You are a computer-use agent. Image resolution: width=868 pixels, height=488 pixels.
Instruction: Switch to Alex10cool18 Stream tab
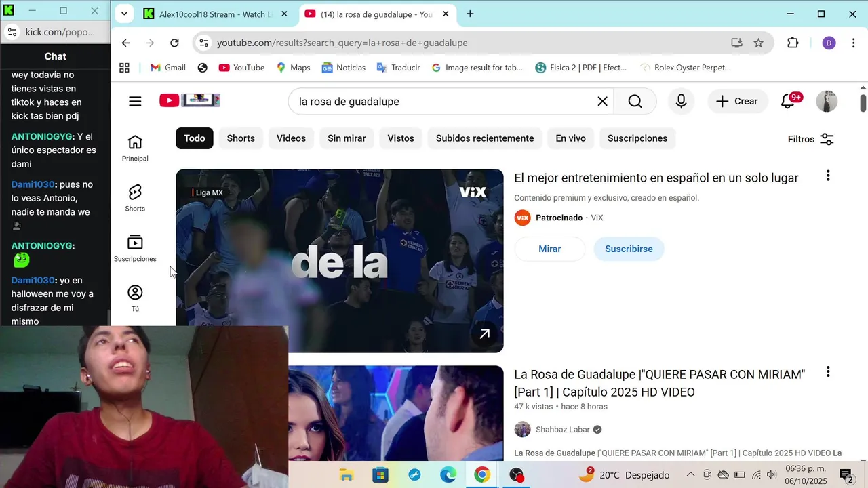216,14
